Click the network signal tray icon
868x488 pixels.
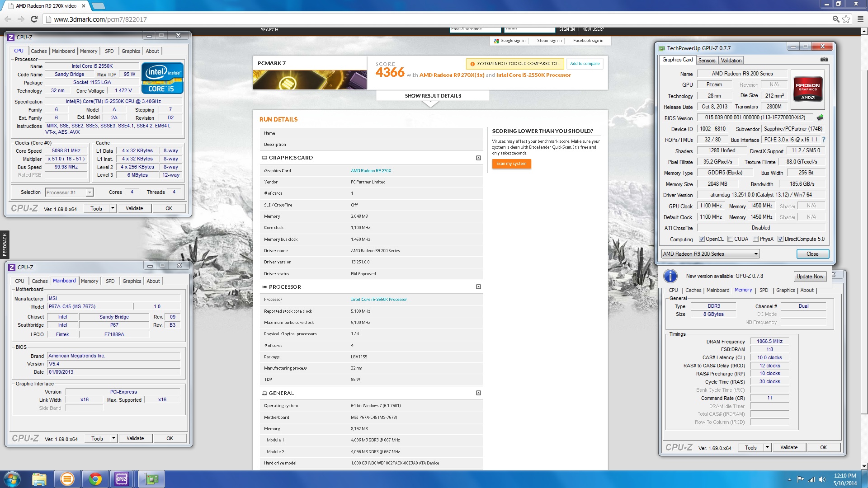click(811, 479)
